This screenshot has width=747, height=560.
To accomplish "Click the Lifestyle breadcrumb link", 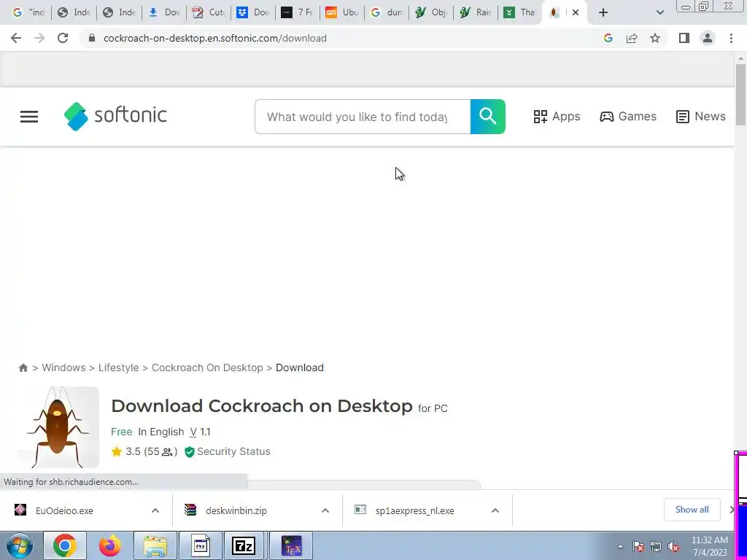I will [119, 367].
